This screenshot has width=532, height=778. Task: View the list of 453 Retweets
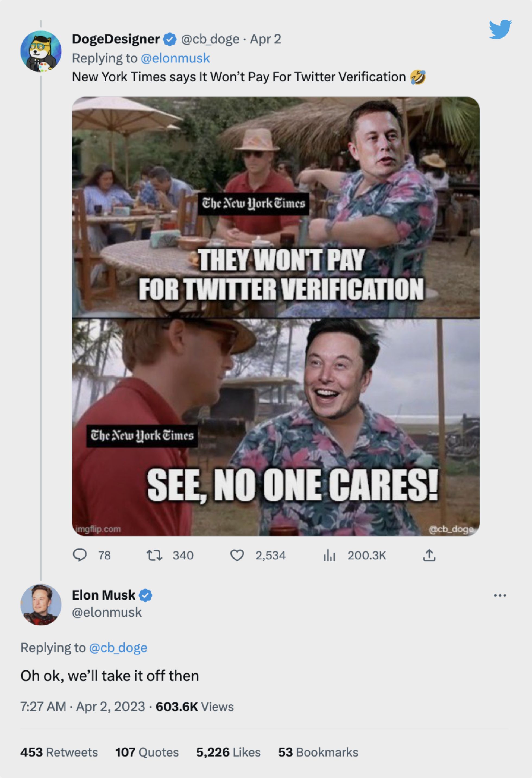[x=59, y=752]
